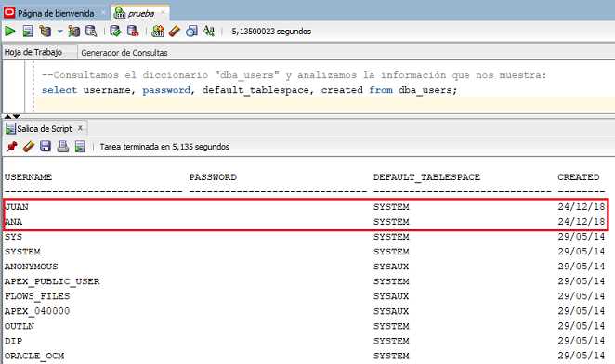Click SYSAUX tablespace in ANONYMOUS row
Image resolution: width=615 pixels, height=364 pixels.
tap(391, 266)
